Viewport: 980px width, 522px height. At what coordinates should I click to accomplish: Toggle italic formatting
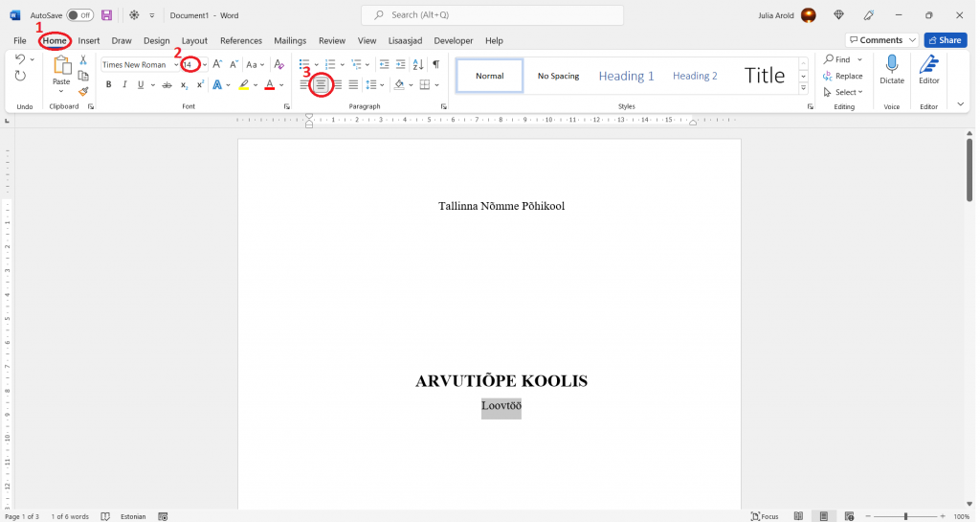click(x=124, y=85)
